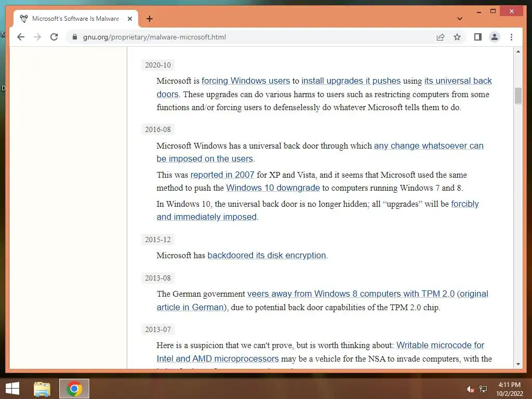532x399 pixels.
Task: Select the Microsoft's Software Is Malware tab
Action: click(76, 19)
